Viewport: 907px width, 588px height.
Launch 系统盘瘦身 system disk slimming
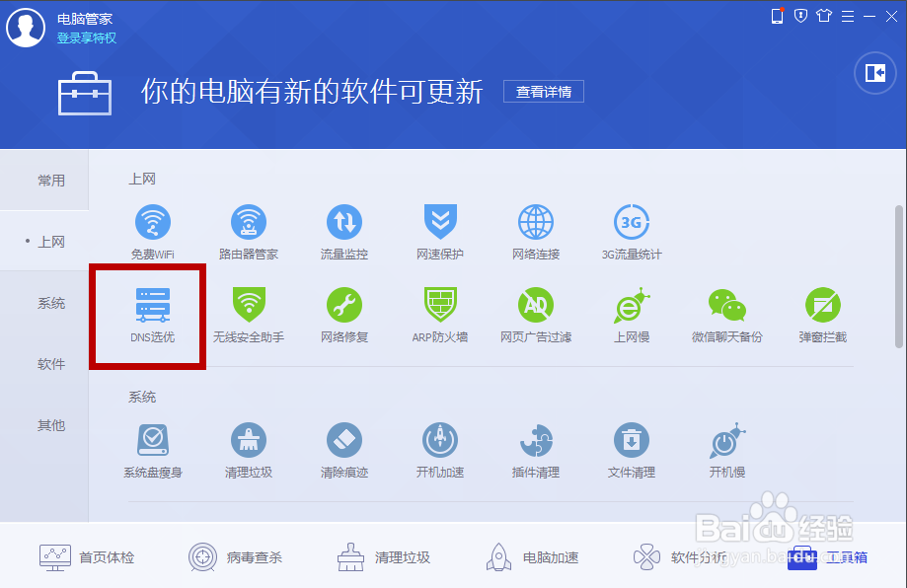point(153,451)
